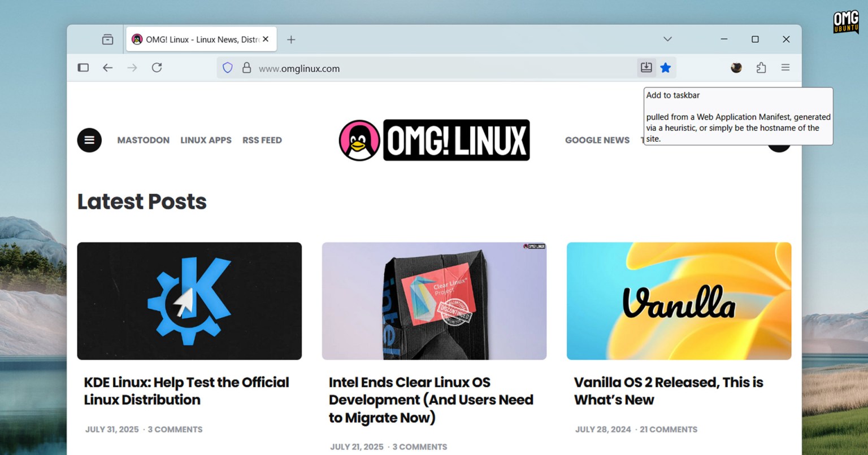Click the penguin mascot logo

359,140
